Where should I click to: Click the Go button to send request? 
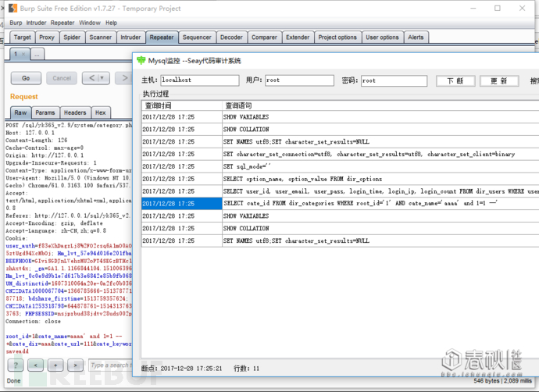tap(26, 78)
